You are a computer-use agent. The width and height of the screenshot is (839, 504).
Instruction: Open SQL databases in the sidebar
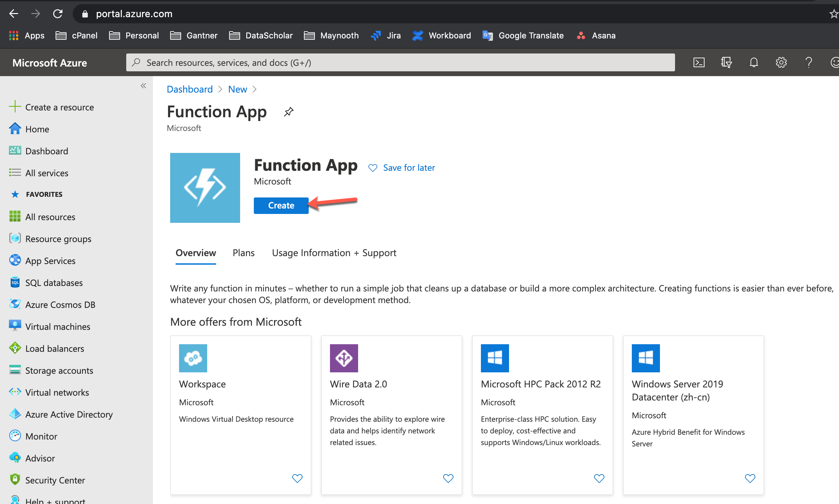(54, 283)
